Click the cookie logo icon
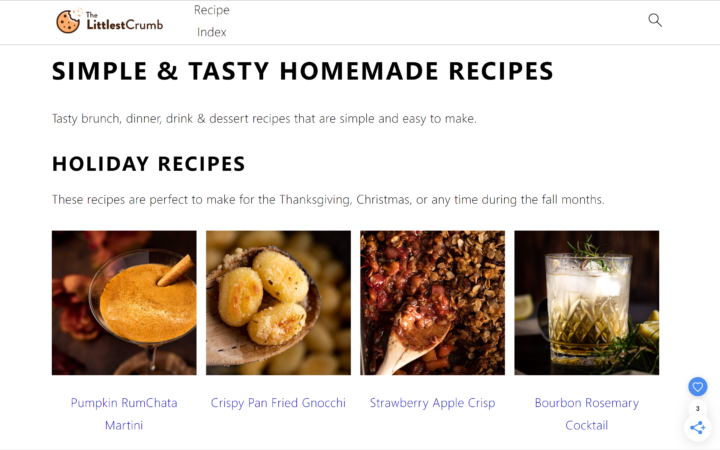This screenshot has width=720, height=450. tap(68, 22)
